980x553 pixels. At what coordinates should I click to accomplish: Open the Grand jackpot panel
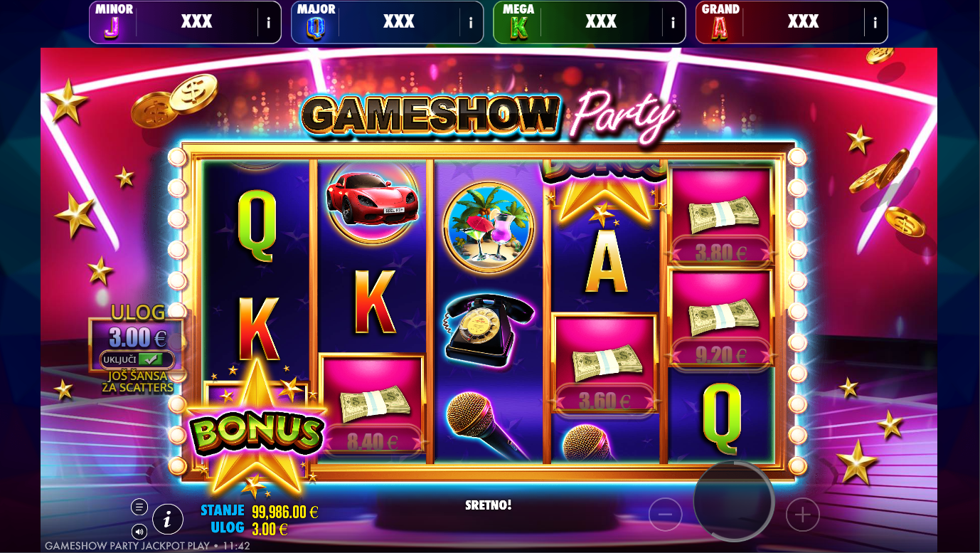point(792,23)
